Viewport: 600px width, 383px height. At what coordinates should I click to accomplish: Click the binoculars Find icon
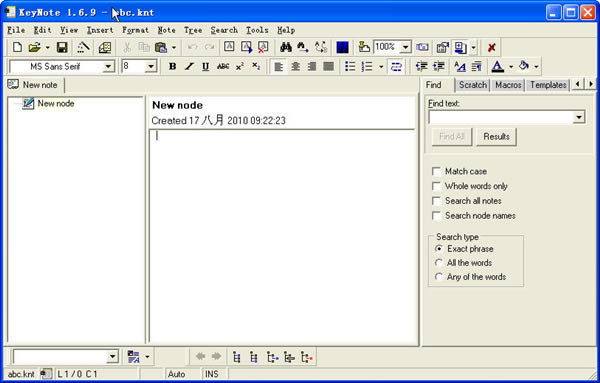pos(286,47)
